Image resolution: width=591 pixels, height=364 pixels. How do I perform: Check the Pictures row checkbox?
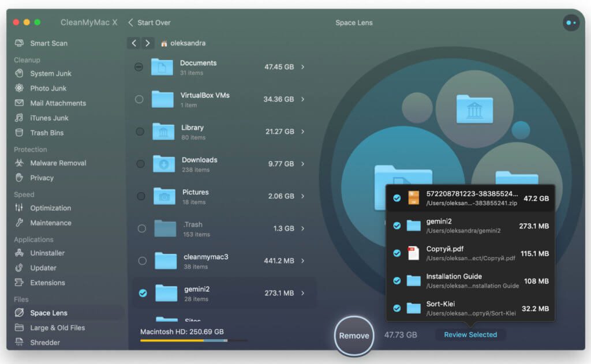[x=141, y=196]
